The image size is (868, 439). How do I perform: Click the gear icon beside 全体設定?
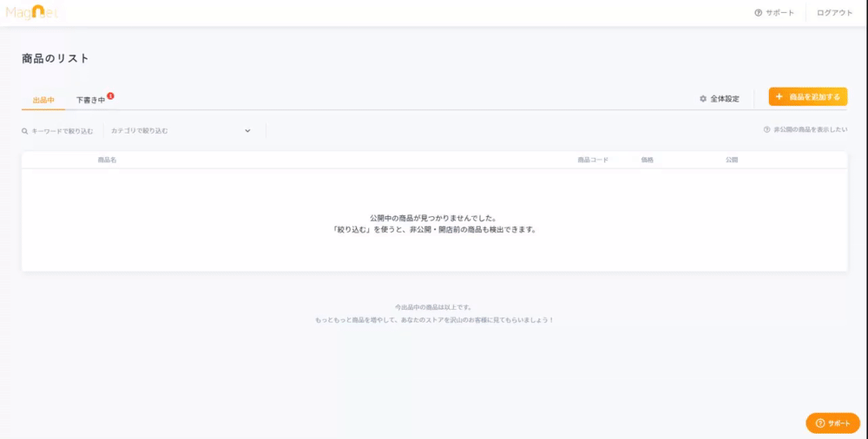tap(703, 99)
